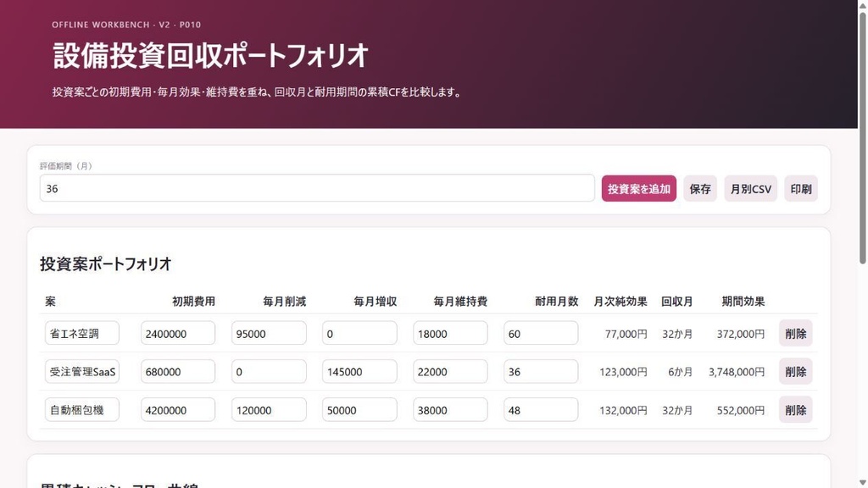Click the 月次純効果 column header
This screenshot has height=488, width=868.
click(620, 302)
